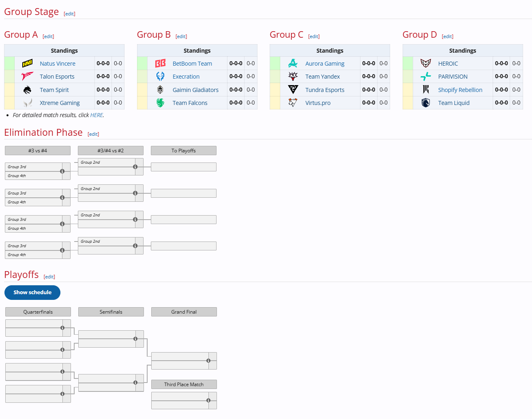The height and width of the screenshot is (419, 532).
Task: Click the Execration team logo
Action: tap(160, 77)
